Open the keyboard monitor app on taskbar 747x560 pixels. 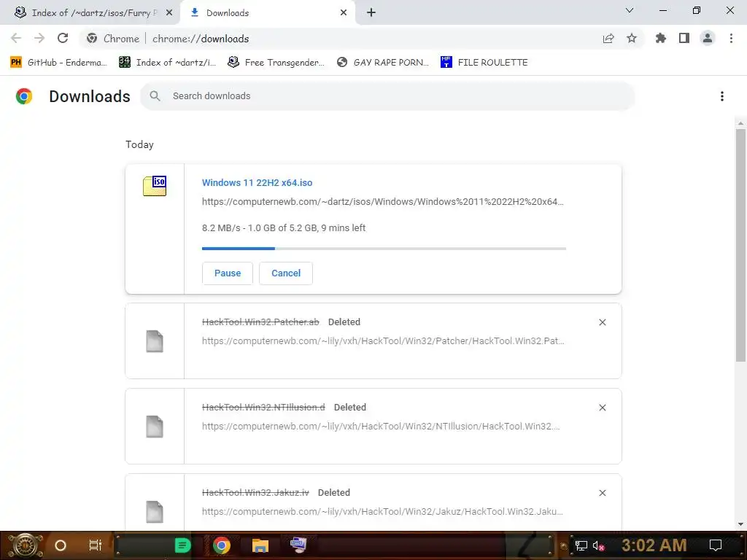click(298, 545)
